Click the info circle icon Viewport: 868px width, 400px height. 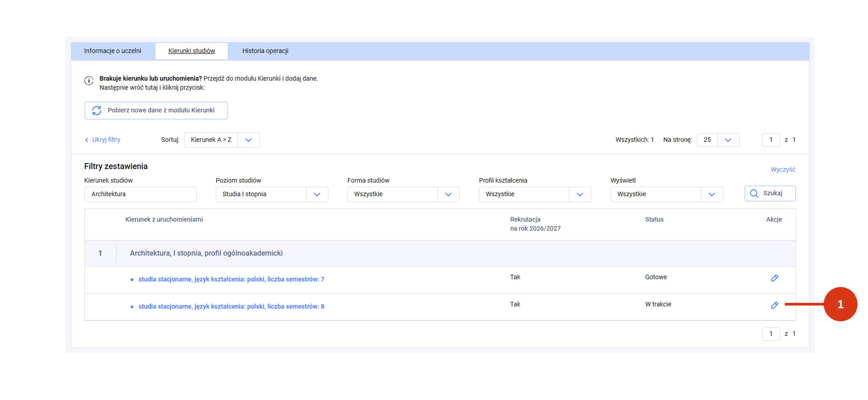(x=89, y=80)
